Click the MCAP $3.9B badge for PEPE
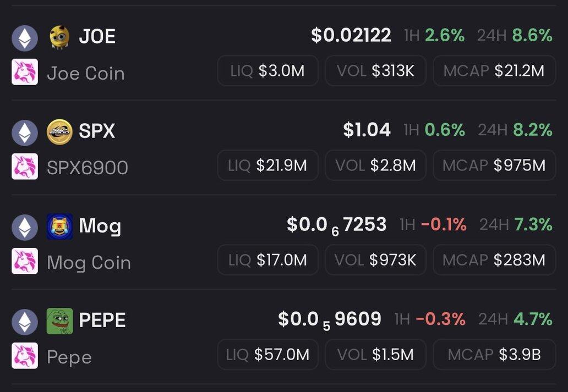This screenshot has height=392, width=568. [494, 355]
